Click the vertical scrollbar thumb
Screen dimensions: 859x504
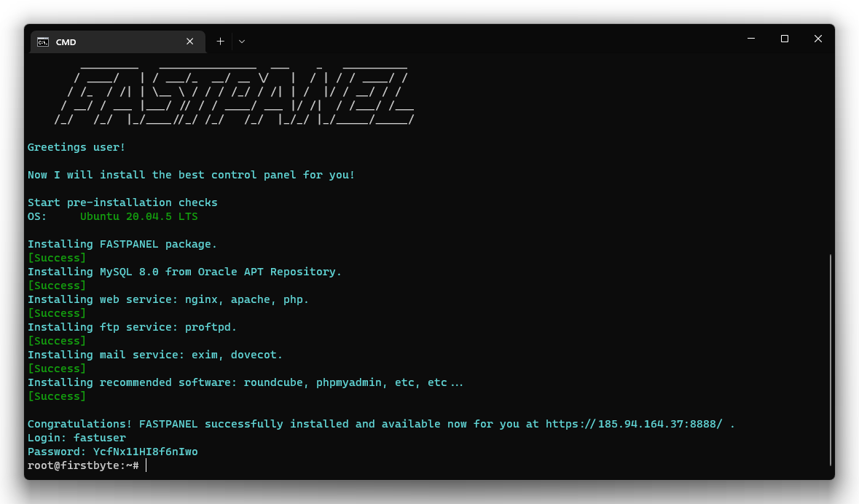click(831, 359)
